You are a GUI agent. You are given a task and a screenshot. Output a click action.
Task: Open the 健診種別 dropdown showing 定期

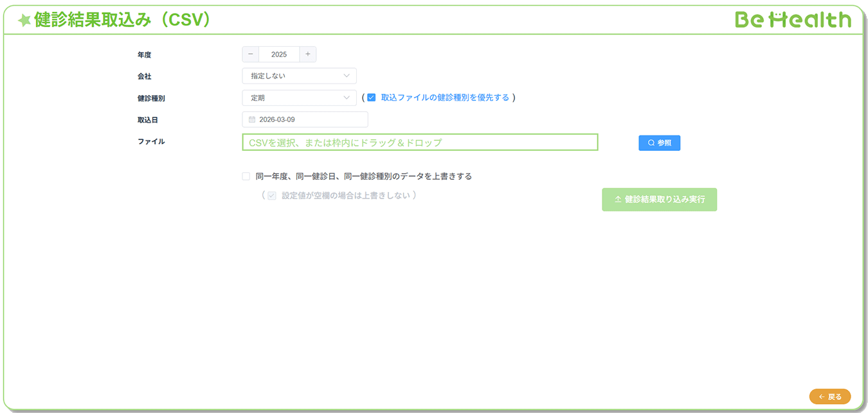coord(299,98)
